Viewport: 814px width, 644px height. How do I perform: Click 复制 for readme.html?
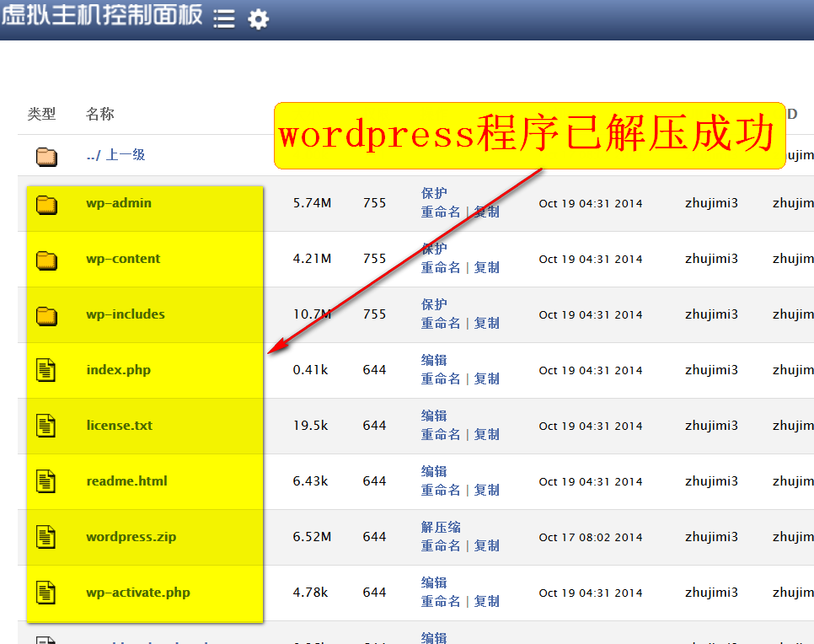point(487,490)
